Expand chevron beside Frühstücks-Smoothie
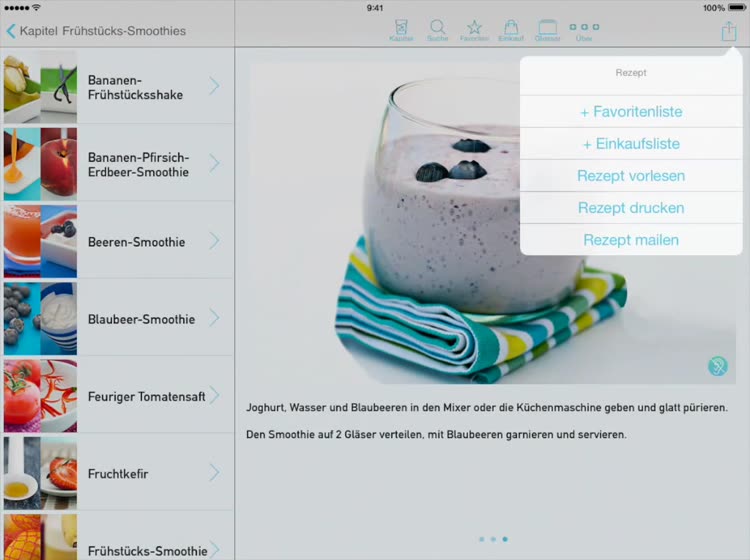The width and height of the screenshot is (750, 560). tap(214, 549)
